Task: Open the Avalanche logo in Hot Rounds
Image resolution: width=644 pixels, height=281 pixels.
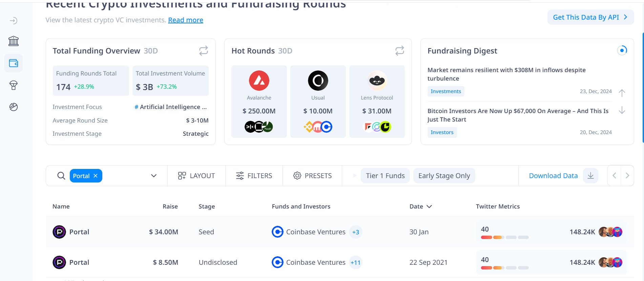Action: 259,81
